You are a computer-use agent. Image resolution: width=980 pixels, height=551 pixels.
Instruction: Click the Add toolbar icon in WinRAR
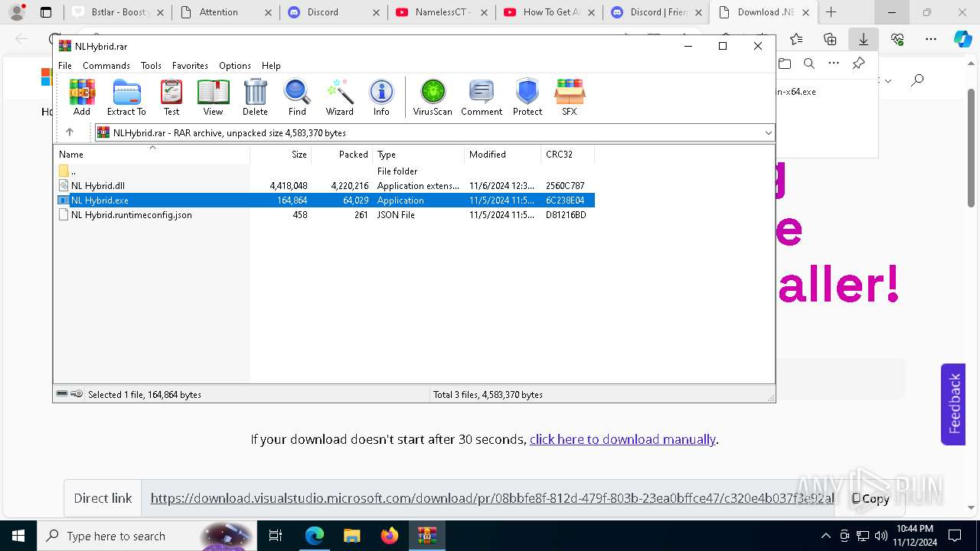pyautogui.click(x=82, y=97)
